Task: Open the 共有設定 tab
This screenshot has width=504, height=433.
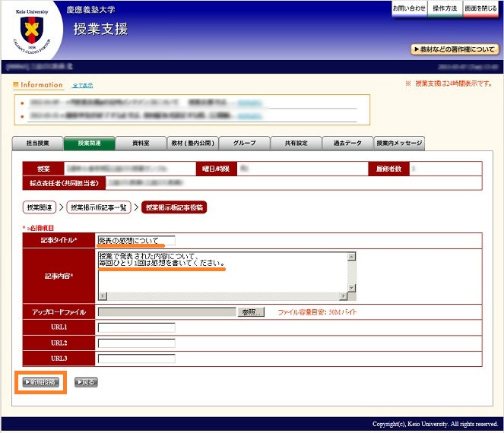Action: click(296, 143)
